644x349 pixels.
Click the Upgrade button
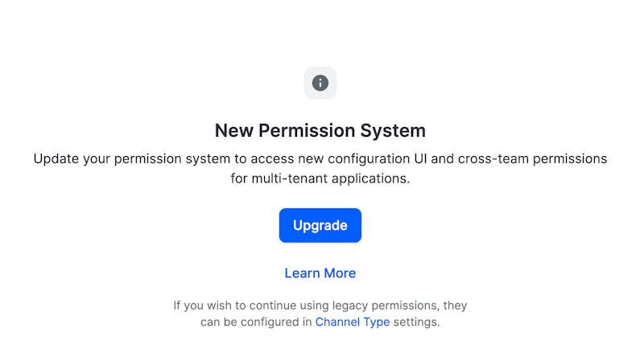click(x=320, y=225)
